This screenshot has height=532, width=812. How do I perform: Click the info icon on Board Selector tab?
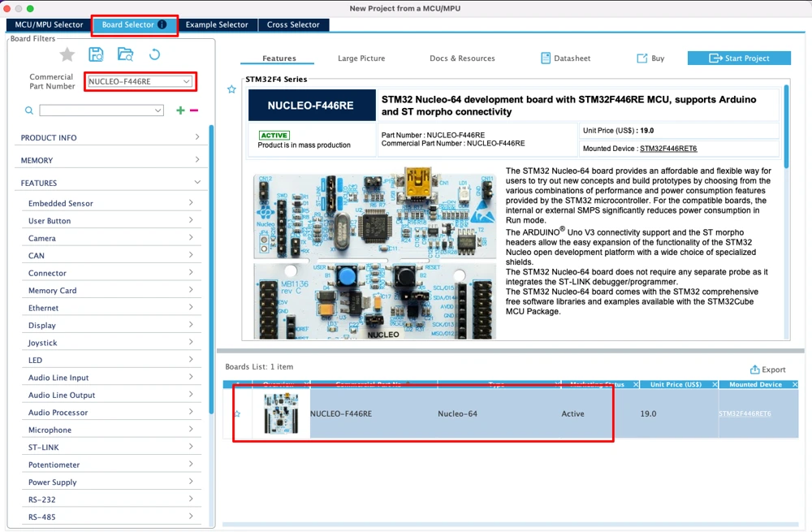click(162, 24)
